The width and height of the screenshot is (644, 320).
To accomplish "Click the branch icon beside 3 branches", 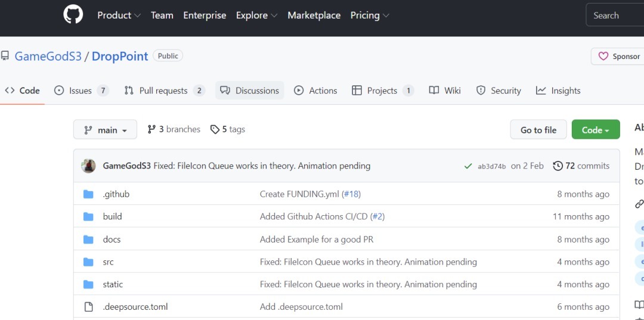I will tap(151, 129).
